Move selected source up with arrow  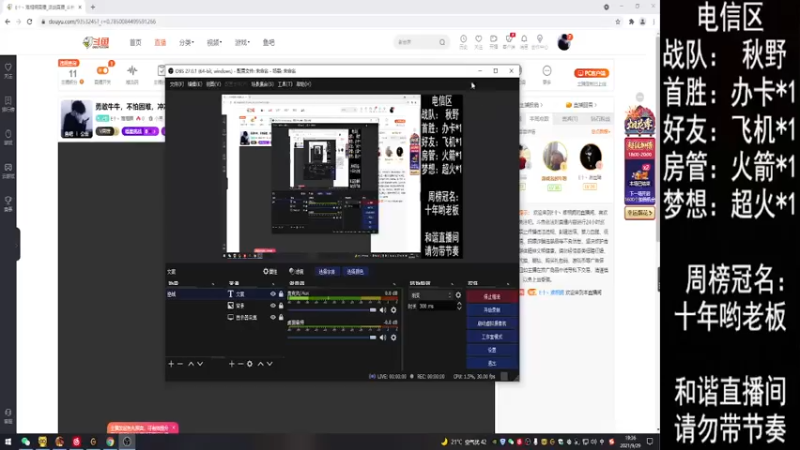click(260, 364)
